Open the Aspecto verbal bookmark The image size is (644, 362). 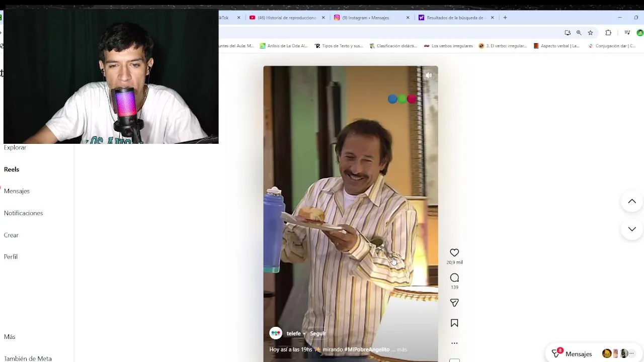click(x=556, y=46)
